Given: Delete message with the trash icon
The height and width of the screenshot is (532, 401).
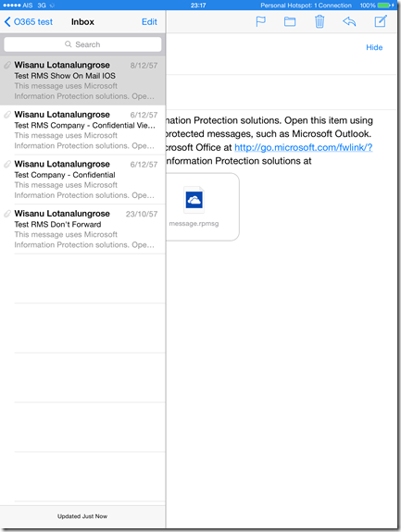Looking at the screenshot, I should [x=320, y=21].
